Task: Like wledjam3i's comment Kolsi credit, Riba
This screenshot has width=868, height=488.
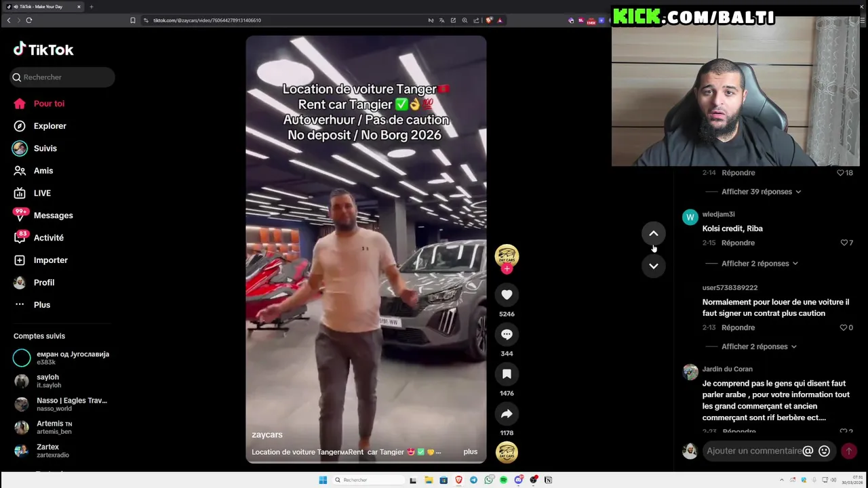Action: pyautogui.click(x=844, y=243)
